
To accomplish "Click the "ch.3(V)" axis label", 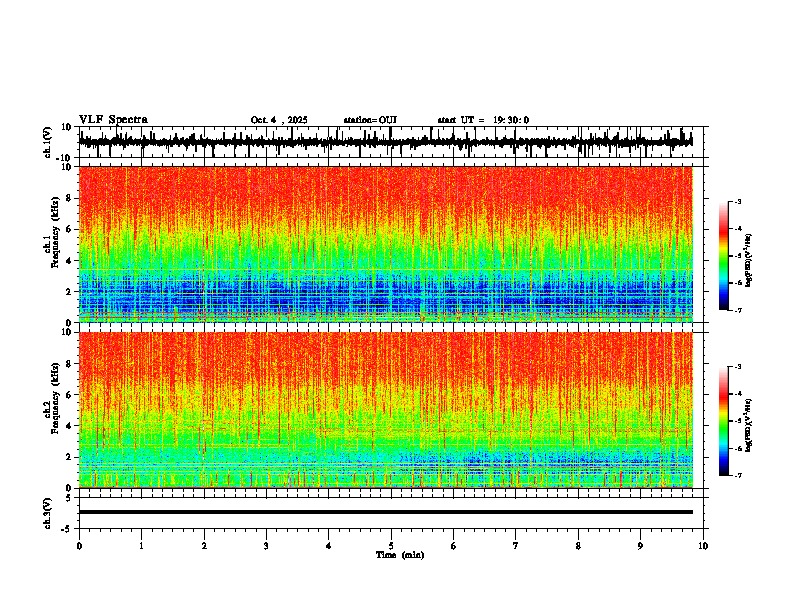I will click(48, 513).
